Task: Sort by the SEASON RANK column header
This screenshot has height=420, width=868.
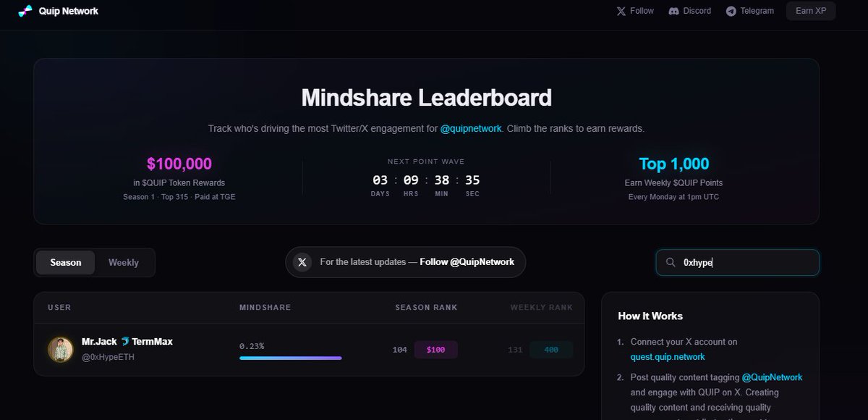Action: 426,308
